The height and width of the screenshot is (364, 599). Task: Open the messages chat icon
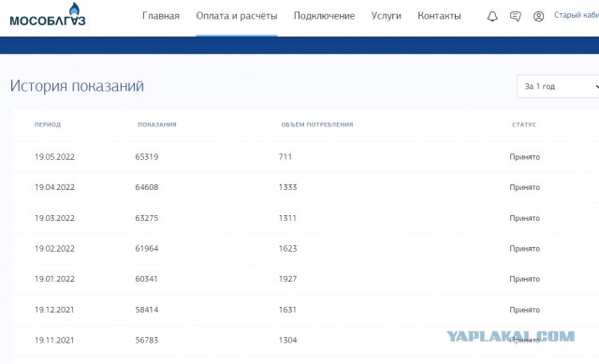[x=516, y=17]
